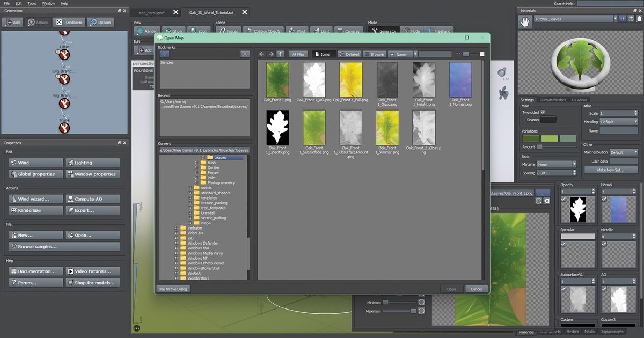
Task: Switch to Node mode
Action: pyautogui.click(x=411, y=31)
